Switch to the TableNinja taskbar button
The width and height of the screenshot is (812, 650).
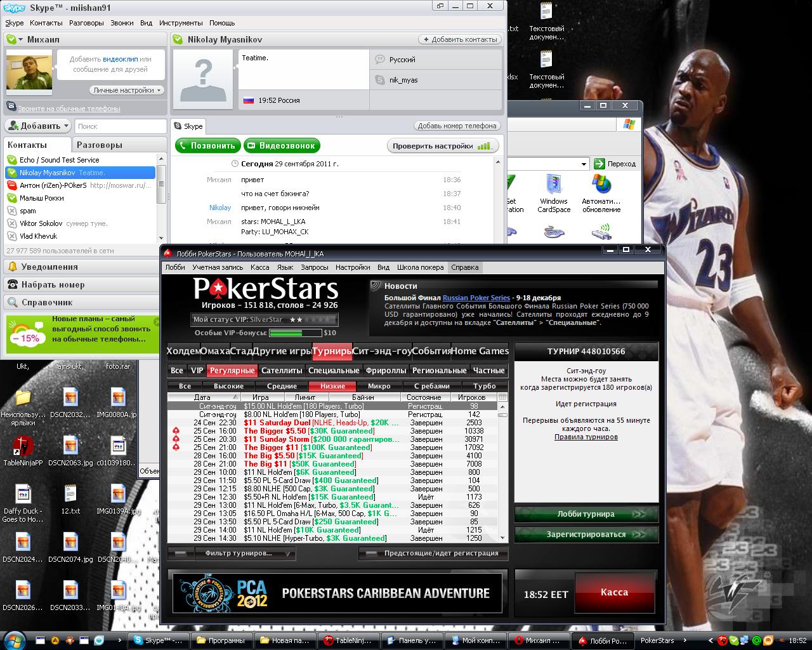click(348, 640)
